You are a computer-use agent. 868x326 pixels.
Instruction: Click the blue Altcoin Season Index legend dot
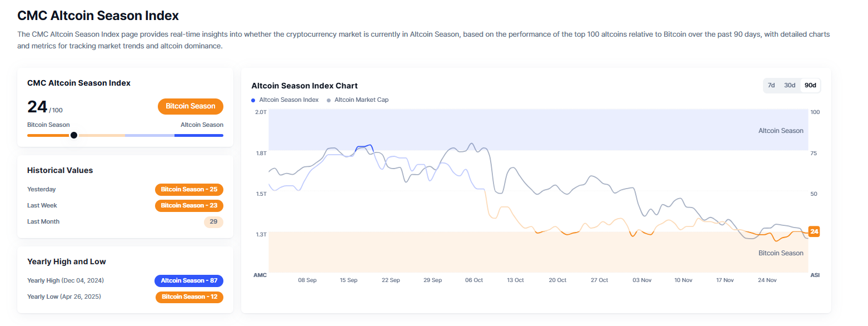pos(253,100)
